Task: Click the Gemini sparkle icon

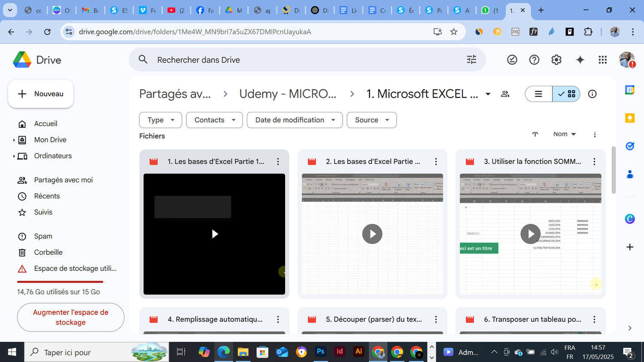Action: pos(580,60)
